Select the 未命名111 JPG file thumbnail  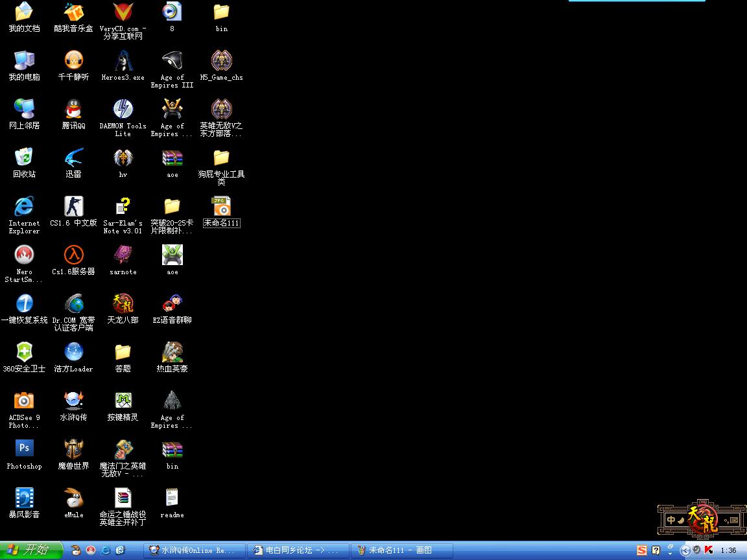click(221, 206)
